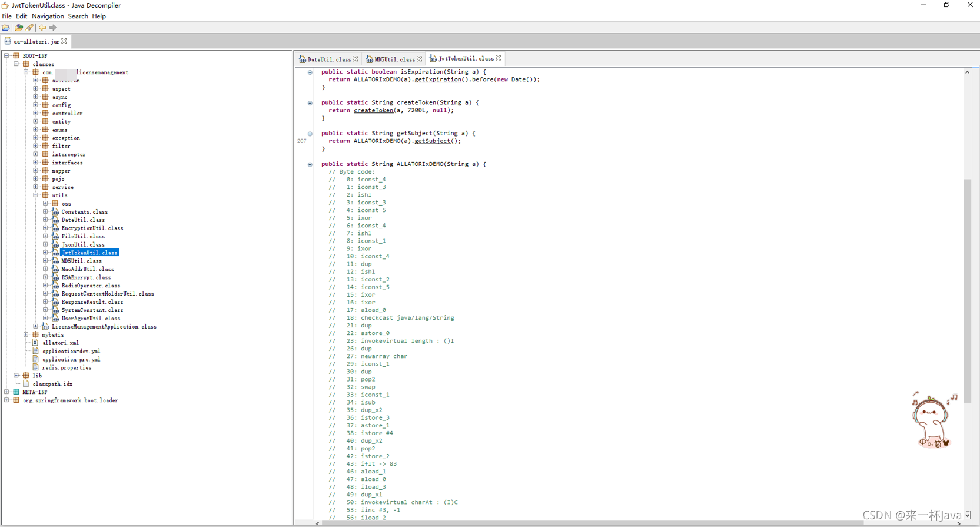Switch to the DateUtil.class tab
Viewport: 980px width, 527px height.
tap(329, 59)
